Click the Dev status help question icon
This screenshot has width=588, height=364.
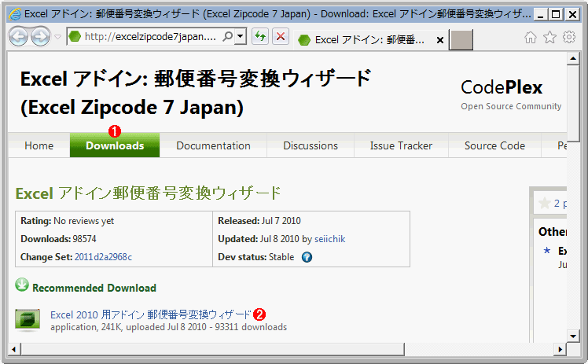307,257
